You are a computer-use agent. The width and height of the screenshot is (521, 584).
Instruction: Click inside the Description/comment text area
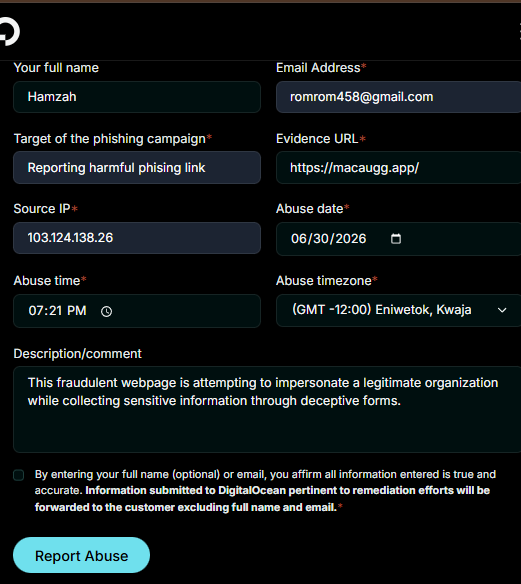tap(267, 410)
